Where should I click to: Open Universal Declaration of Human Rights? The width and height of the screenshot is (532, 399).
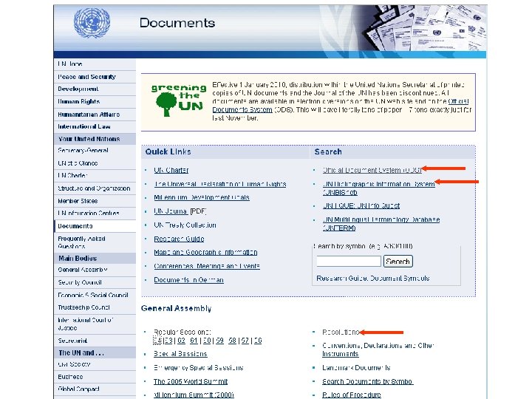tap(220, 184)
